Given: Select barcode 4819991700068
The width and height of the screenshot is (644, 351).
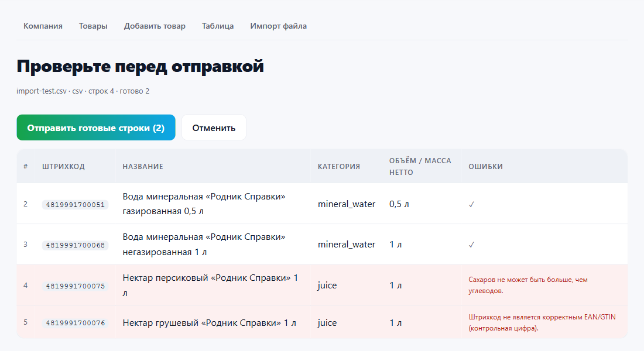Looking at the screenshot, I should pos(75,245).
